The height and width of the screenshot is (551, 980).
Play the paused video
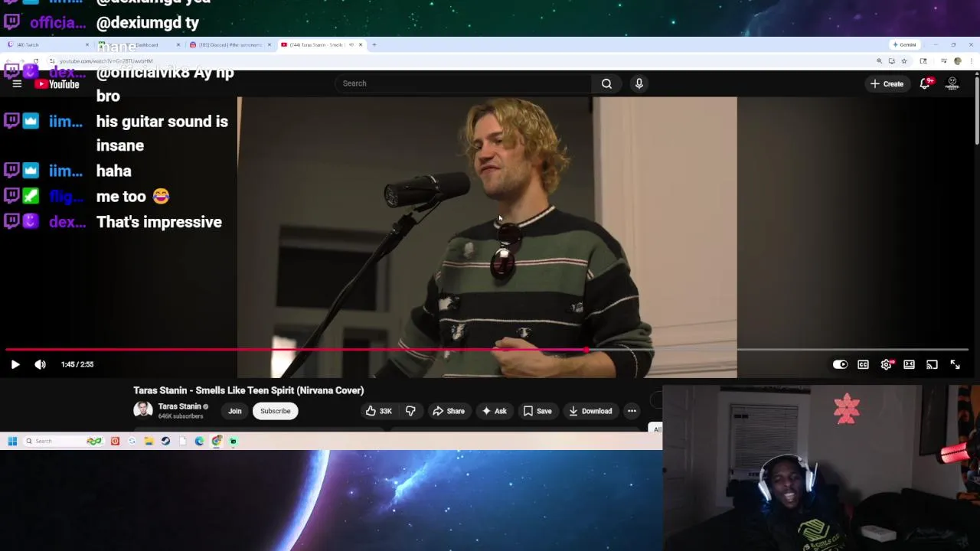click(x=15, y=364)
